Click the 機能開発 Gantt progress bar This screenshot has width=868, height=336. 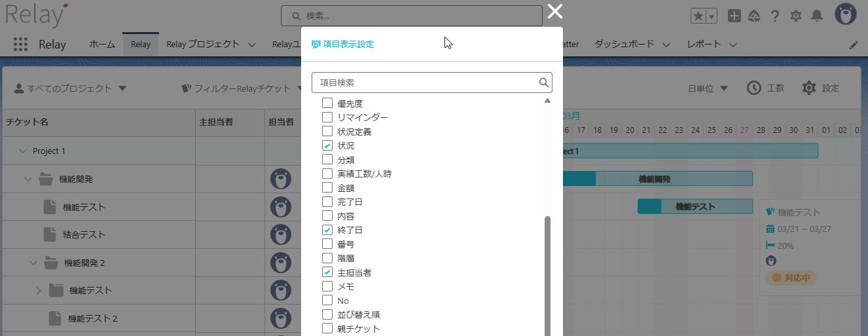658,178
